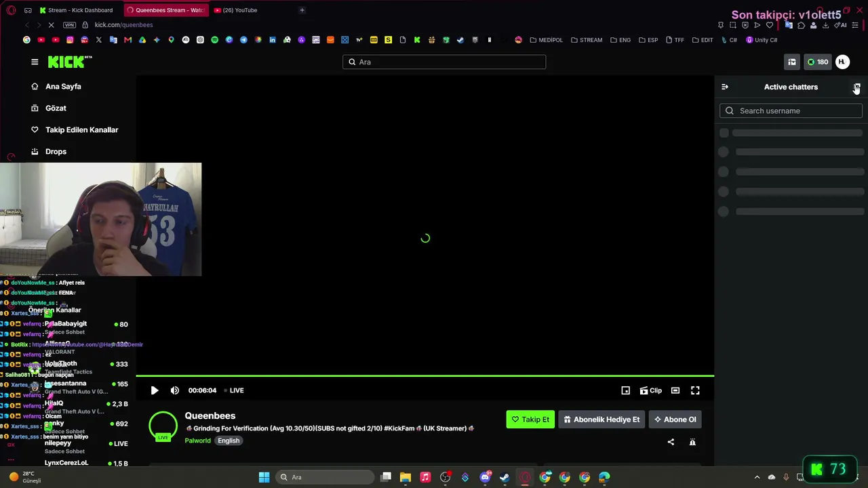The image size is (868, 488).
Task: Open the Telegram bookmark icon
Action: click(243, 40)
